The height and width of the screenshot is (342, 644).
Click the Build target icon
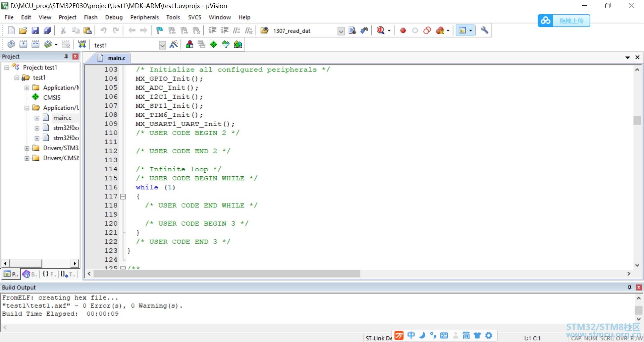[x=23, y=45]
